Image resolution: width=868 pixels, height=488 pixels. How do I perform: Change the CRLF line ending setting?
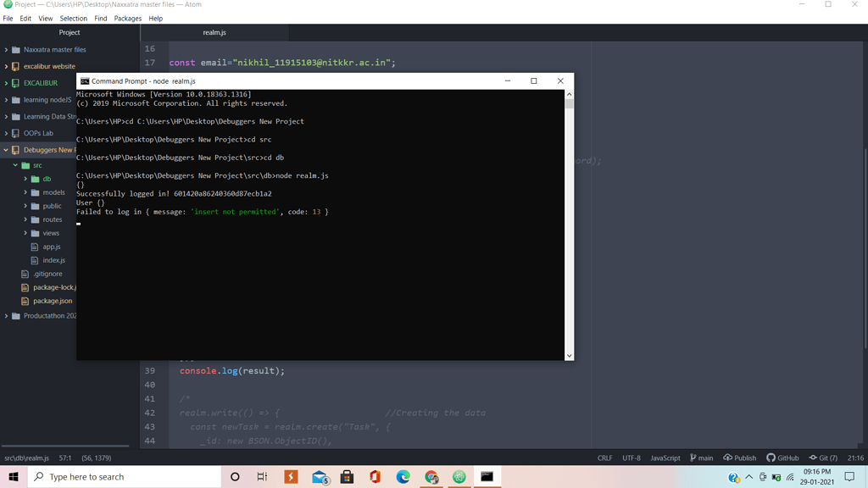604,457
